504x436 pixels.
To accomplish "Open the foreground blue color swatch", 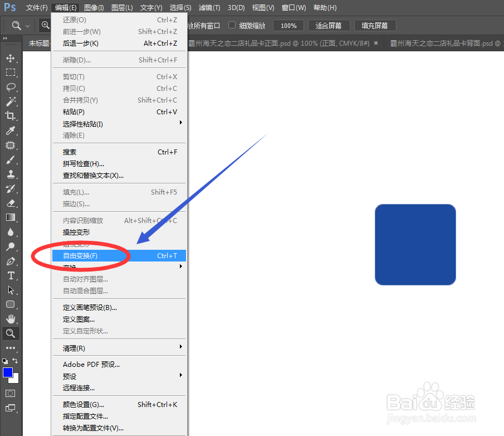I will tap(8, 372).
